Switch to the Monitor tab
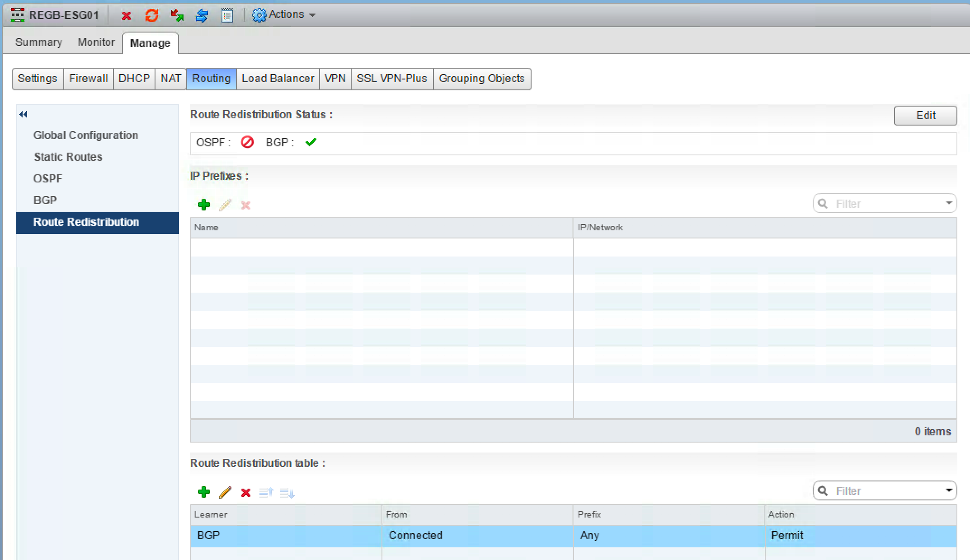970x560 pixels. pyautogui.click(x=96, y=42)
